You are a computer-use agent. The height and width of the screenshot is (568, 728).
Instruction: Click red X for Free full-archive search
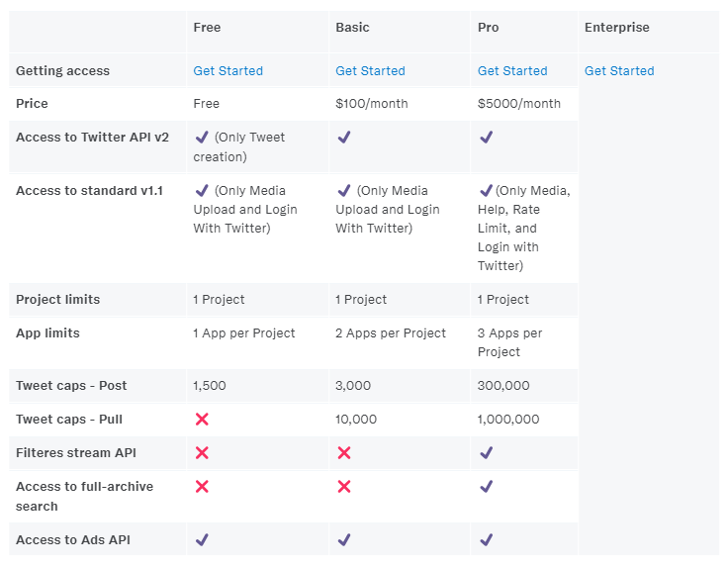[202, 486]
